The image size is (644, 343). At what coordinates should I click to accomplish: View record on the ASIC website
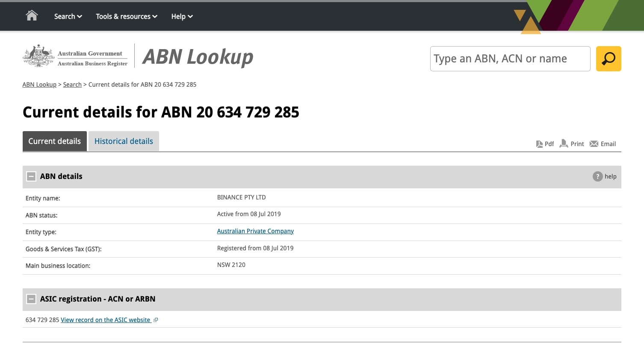tap(106, 320)
